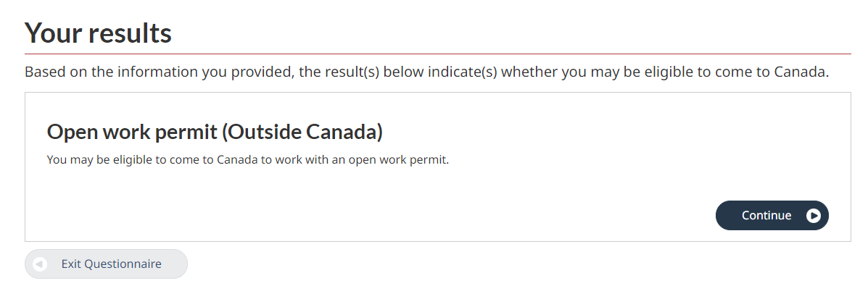Click '(Outside Canada)' in the result title
Screen dimensions: 868x286
(x=302, y=132)
